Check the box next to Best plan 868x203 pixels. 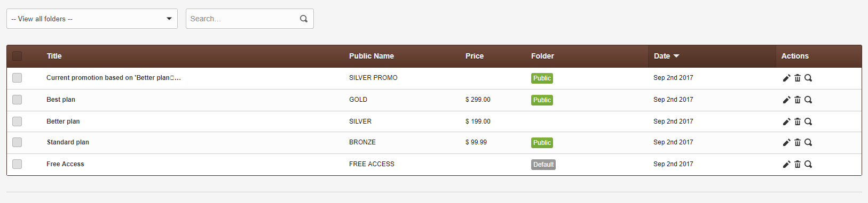coord(17,100)
